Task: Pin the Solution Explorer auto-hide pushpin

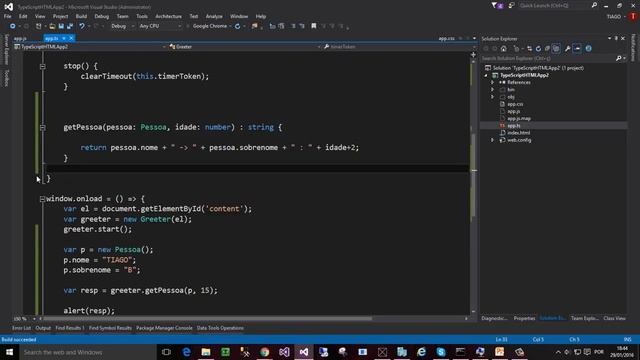Action: [x=616, y=38]
